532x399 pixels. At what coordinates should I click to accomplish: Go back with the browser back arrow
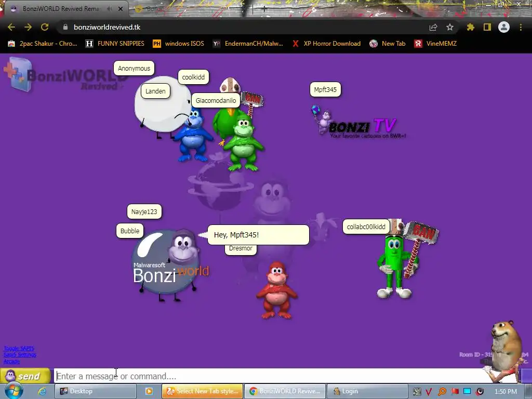(x=11, y=27)
